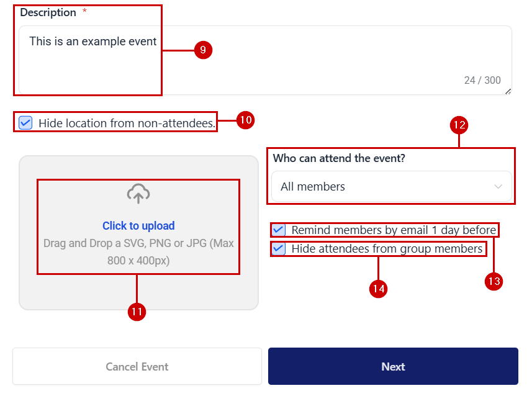Click the red annotation marker 11
The height and width of the screenshot is (396, 532).
tap(137, 312)
